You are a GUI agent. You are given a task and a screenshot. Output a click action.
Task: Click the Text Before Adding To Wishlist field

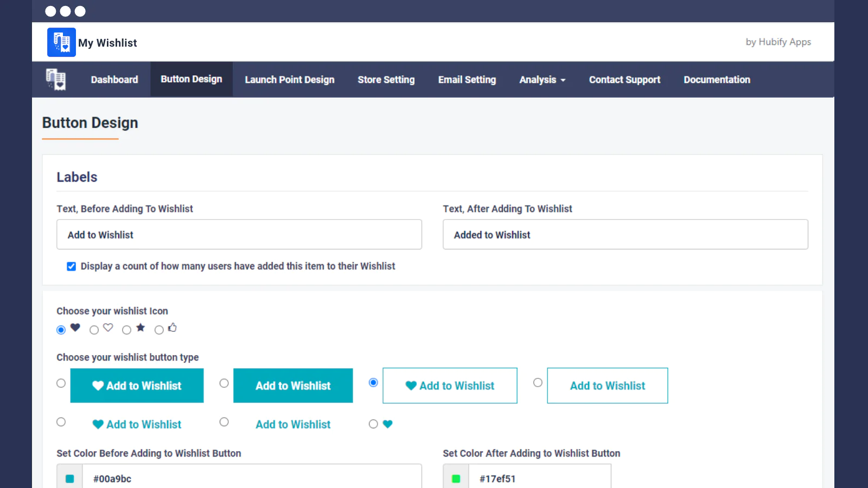coord(239,235)
